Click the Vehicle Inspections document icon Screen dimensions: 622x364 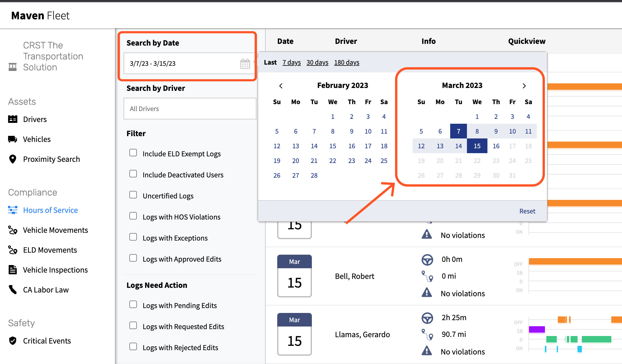click(x=13, y=270)
